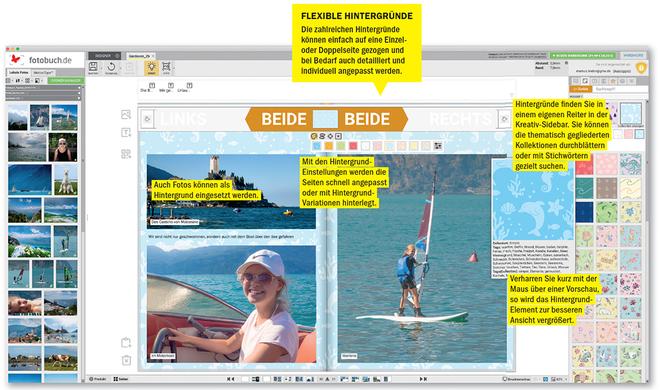Click the Produkt button in bottom bar
Viewport: 660px width, 390px height.
point(98,379)
